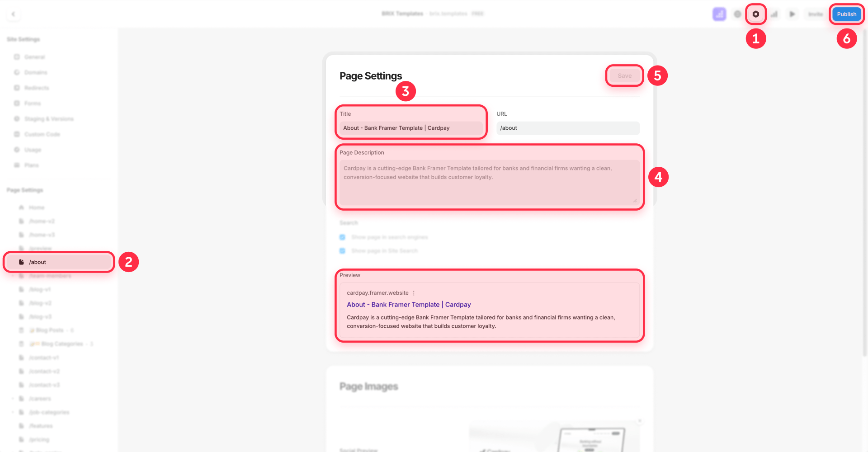Click the Redirects icon in sidebar
This screenshot has height=452, width=868.
click(x=17, y=88)
